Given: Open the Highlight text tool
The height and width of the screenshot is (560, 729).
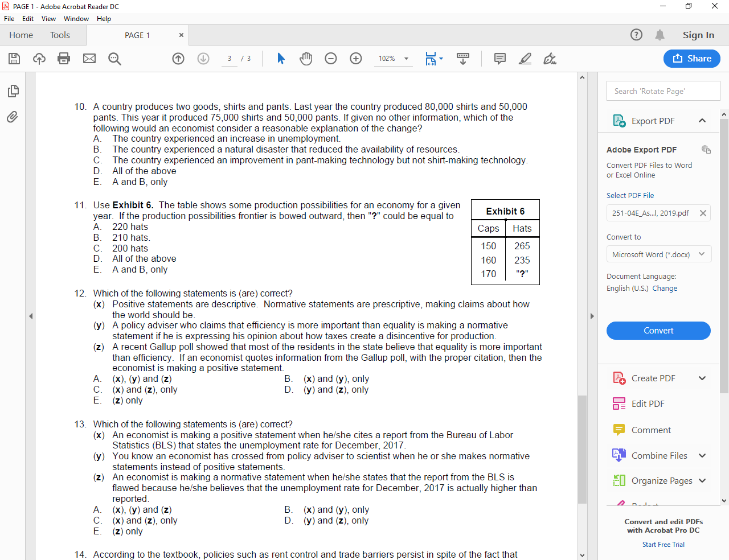Looking at the screenshot, I should (x=525, y=58).
